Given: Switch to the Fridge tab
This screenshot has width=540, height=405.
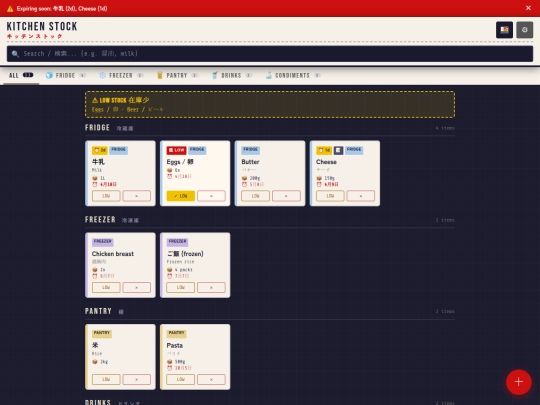Looking at the screenshot, I should pyautogui.click(x=65, y=75).
